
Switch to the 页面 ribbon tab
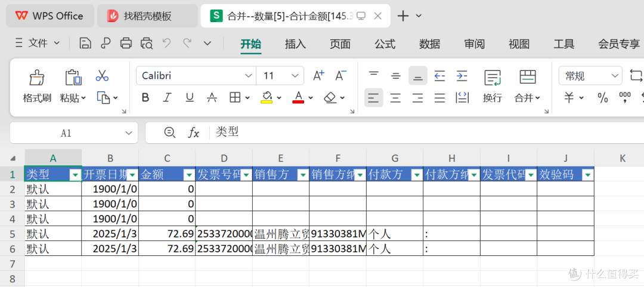[x=340, y=44]
